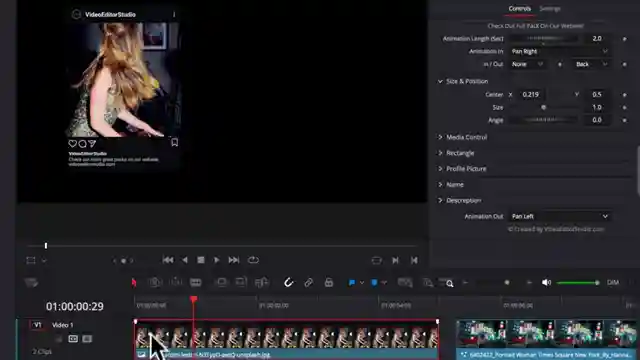Screen dimensions: 640x360
Task: Open the Animation In dropdown
Action: 559,51
